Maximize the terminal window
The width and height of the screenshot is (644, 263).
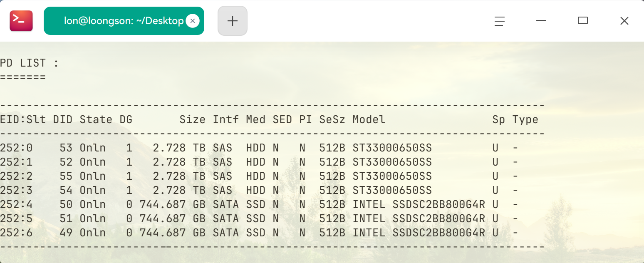pos(582,20)
